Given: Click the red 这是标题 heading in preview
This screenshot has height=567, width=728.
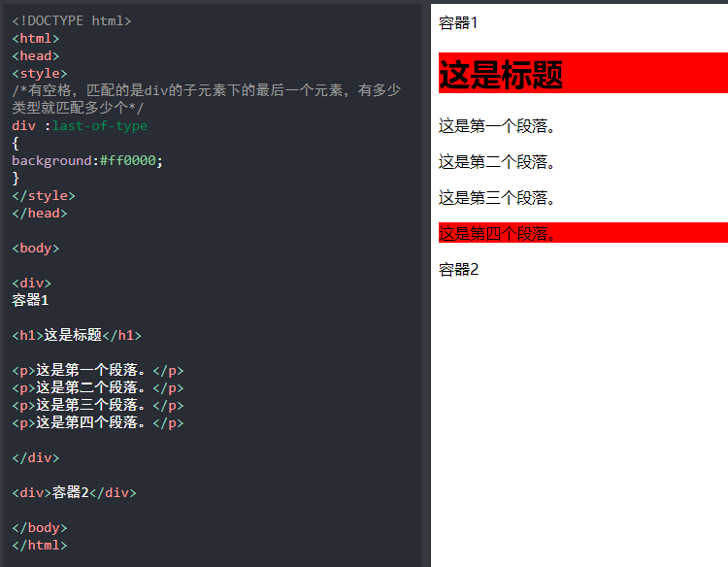Looking at the screenshot, I should pyautogui.click(x=583, y=73).
